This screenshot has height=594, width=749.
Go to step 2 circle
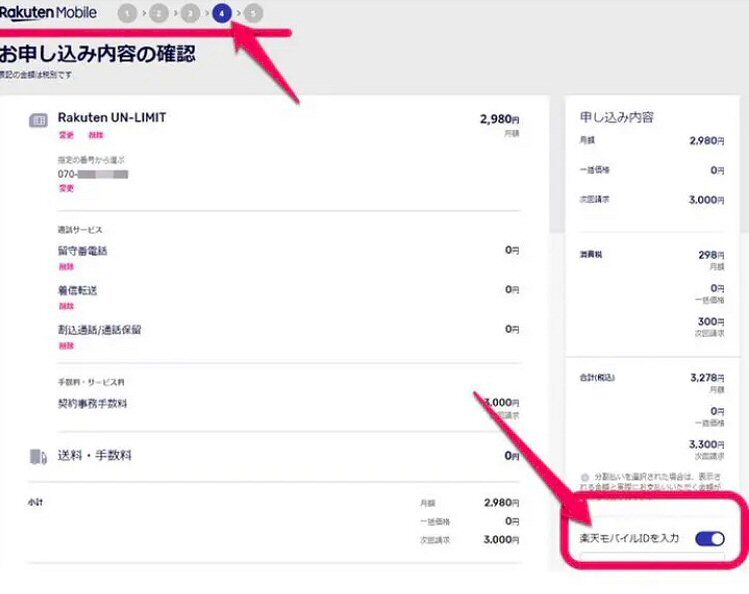pos(159,14)
